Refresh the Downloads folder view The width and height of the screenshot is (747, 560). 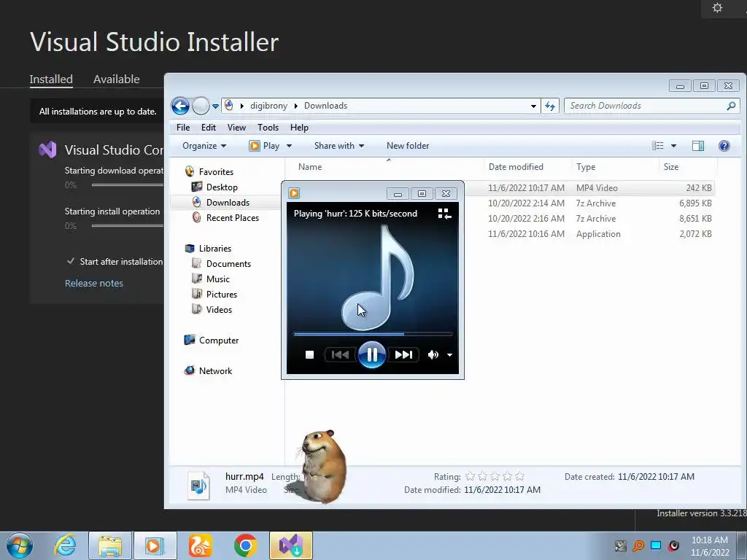(550, 106)
